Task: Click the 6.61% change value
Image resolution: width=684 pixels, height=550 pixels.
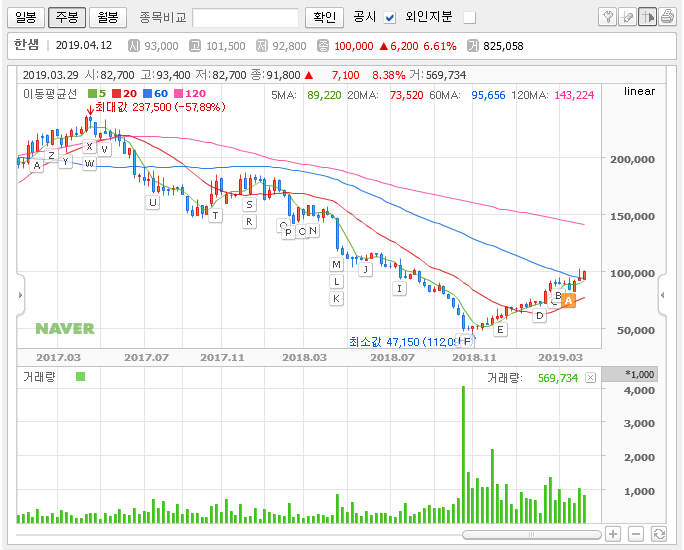Action: pos(440,46)
